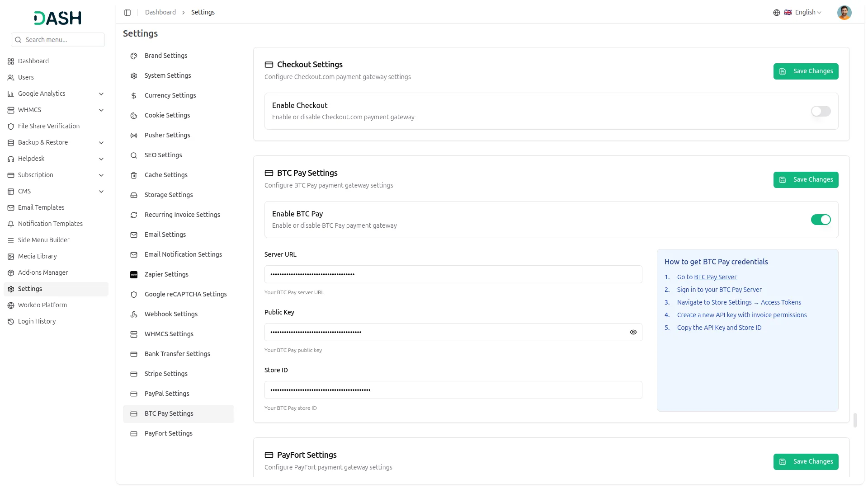
Task: Save Changes for BTC Pay Settings
Action: 806,180
